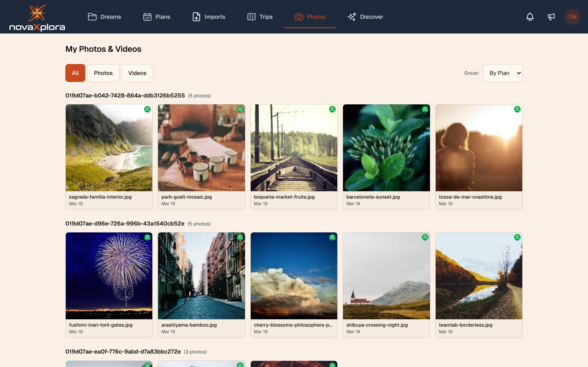Viewport: 588px width, 367px height.
Task: Open Discover using the sparkles icon
Action: [352, 17]
